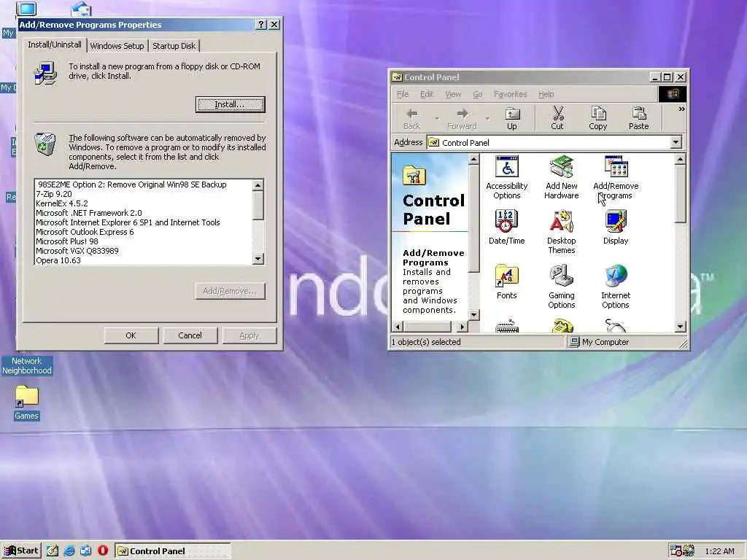Click OK in Add/Remove Programs dialog
747x560 pixels.
(x=131, y=335)
